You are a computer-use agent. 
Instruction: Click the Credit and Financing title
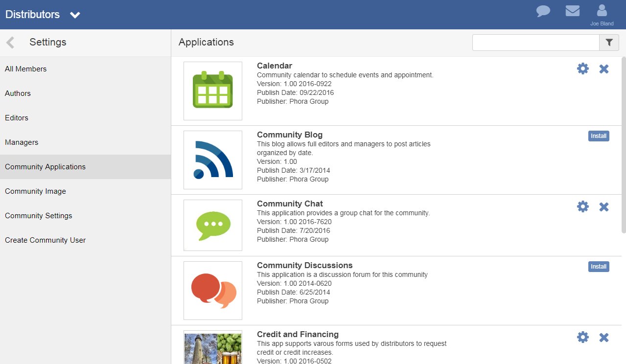click(298, 334)
